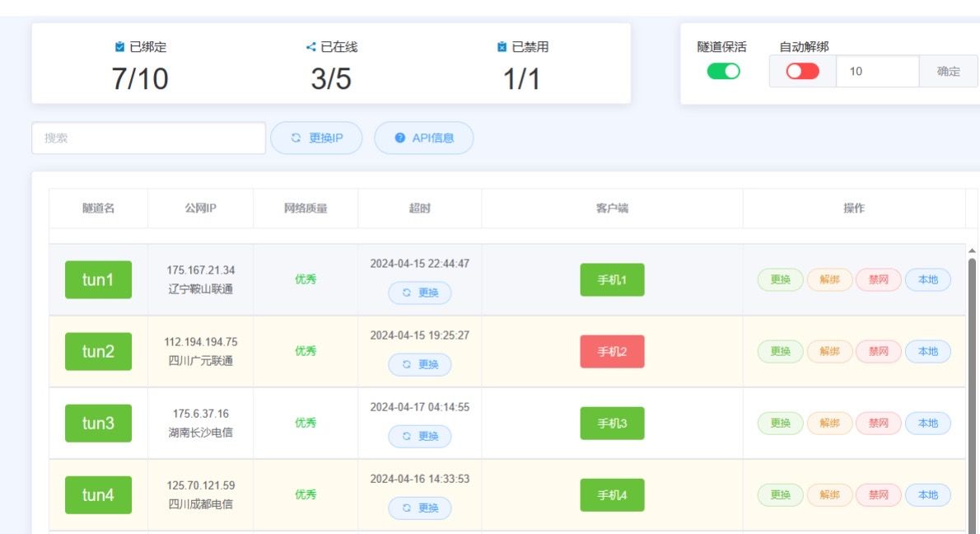
Task: Refresh timeout for tun2 via 更换
Action: pos(420,364)
